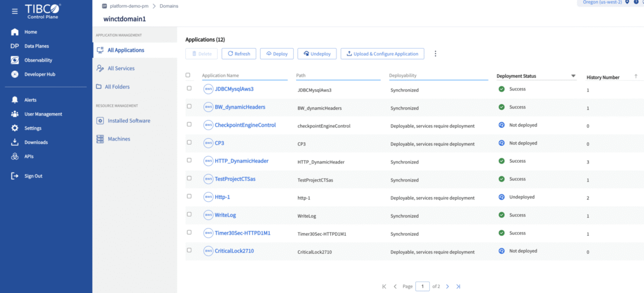Go to the next page chevron
The width and height of the screenshot is (644, 293).
[447, 286]
